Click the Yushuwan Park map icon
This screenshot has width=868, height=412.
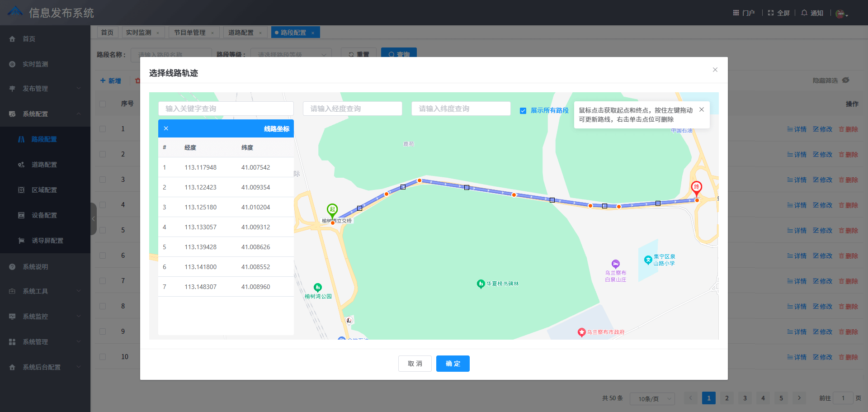(318, 288)
